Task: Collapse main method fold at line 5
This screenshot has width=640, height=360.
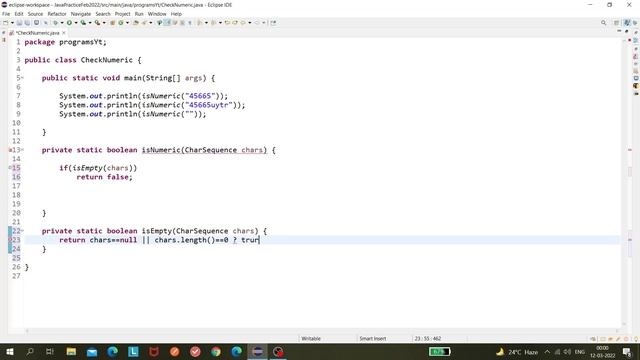Action: tap(22, 78)
